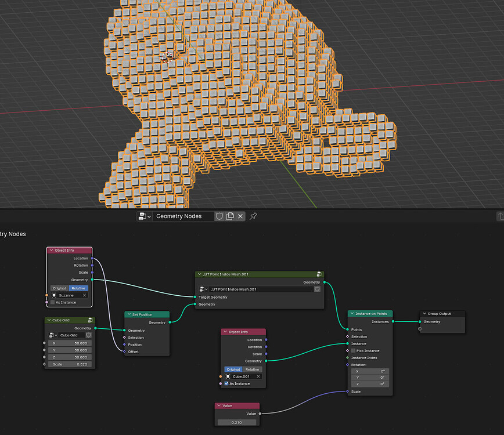Viewport: 504px width, 435px height.
Task: Open the node tree browse dropdown in header
Action: 145,216
